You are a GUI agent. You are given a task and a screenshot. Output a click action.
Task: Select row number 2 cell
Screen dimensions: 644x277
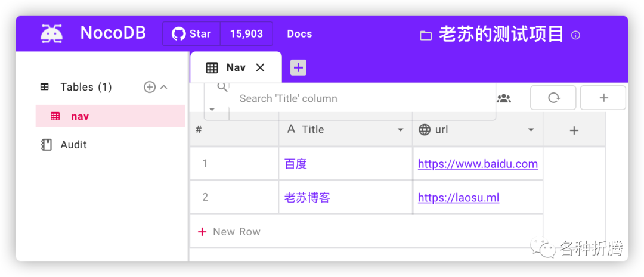[234, 197]
